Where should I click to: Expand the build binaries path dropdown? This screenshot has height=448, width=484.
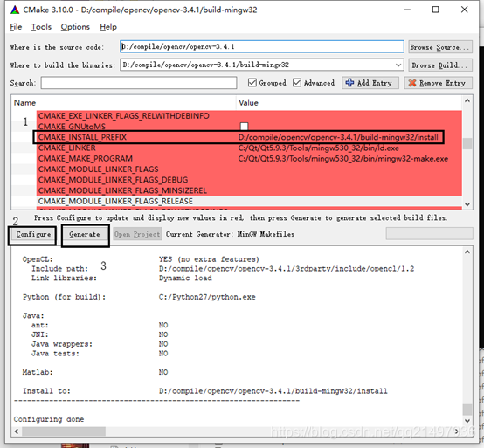(x=398, y=65)
